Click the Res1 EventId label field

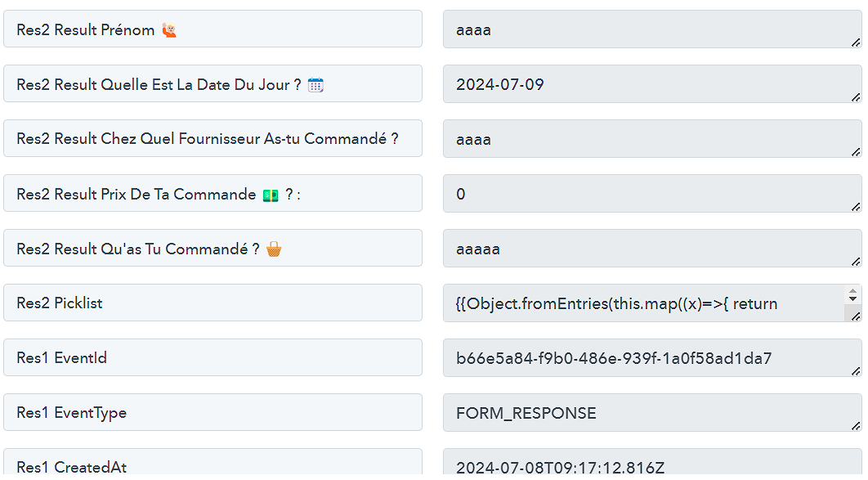click(x=213, y=357)
